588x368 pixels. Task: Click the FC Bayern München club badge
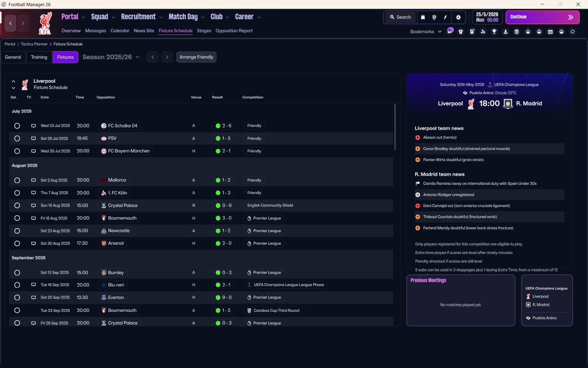click(x=104, y=151)
